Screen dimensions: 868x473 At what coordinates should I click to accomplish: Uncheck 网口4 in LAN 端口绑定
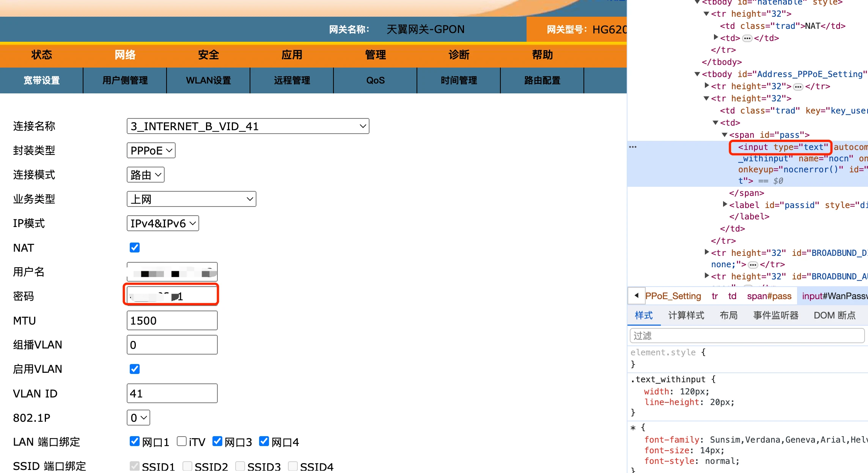point(264,441)
